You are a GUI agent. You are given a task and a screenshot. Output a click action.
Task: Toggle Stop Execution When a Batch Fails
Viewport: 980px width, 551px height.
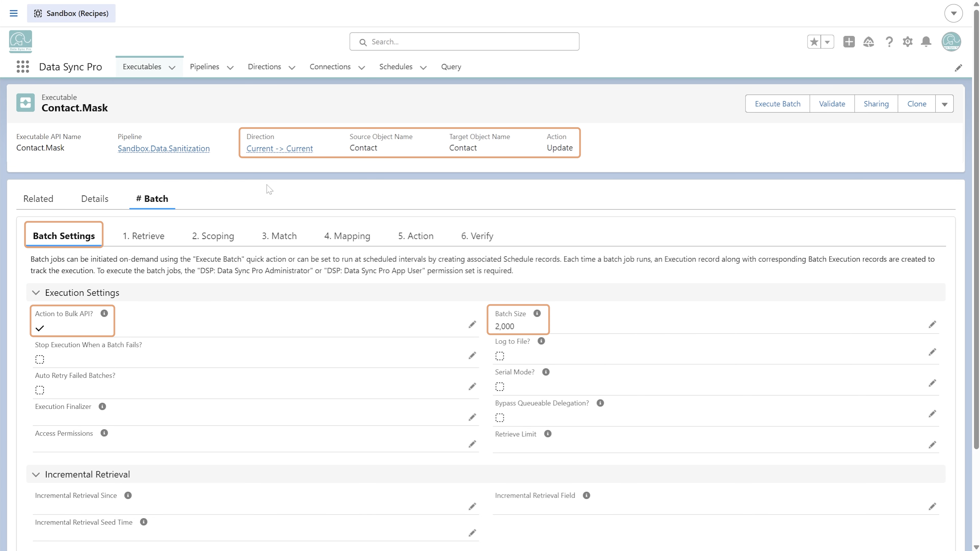point(40,359)
